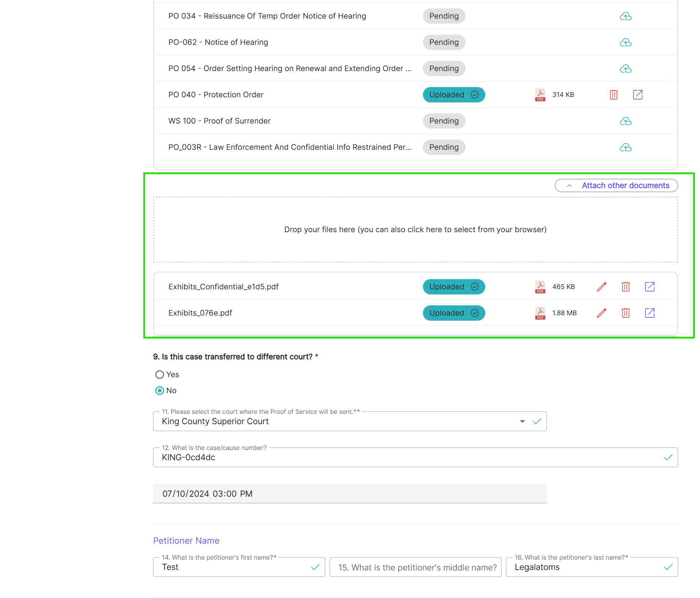Click Exhibits_076e.pdf file name
The height and width of the screenshot is (598, 700).
click(200, 313)
